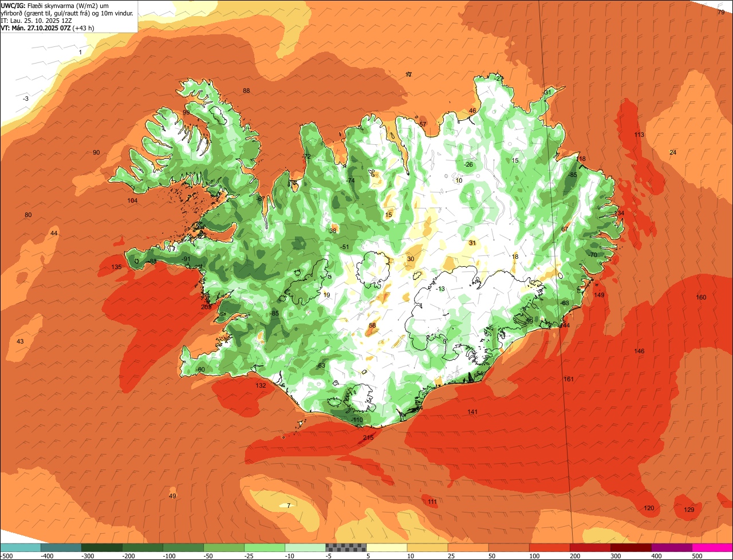Viewport: 733px width, 560px height.
Task: Click the map value -13 on Vatnajökull glacier
Action: click(x=440, y=289)
